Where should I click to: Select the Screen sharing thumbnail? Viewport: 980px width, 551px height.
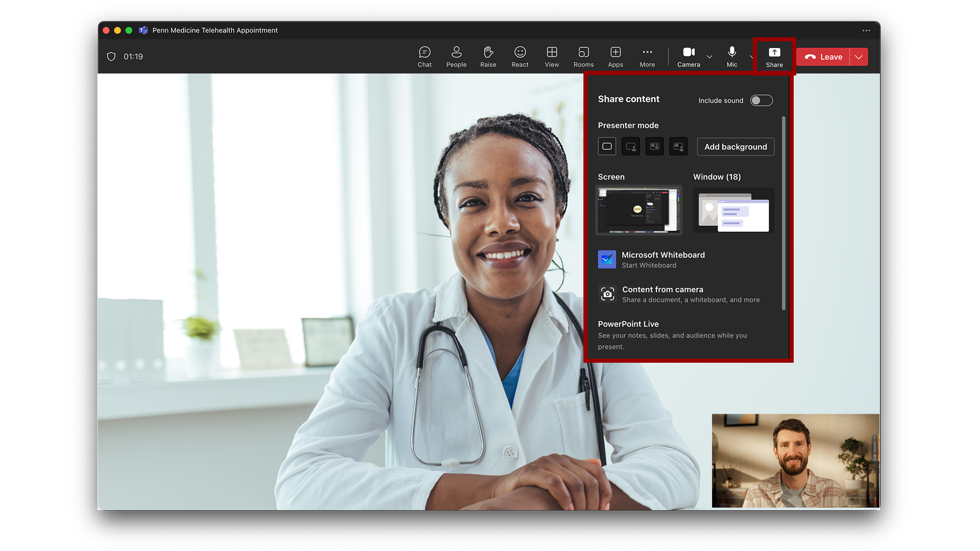point(638,210)
